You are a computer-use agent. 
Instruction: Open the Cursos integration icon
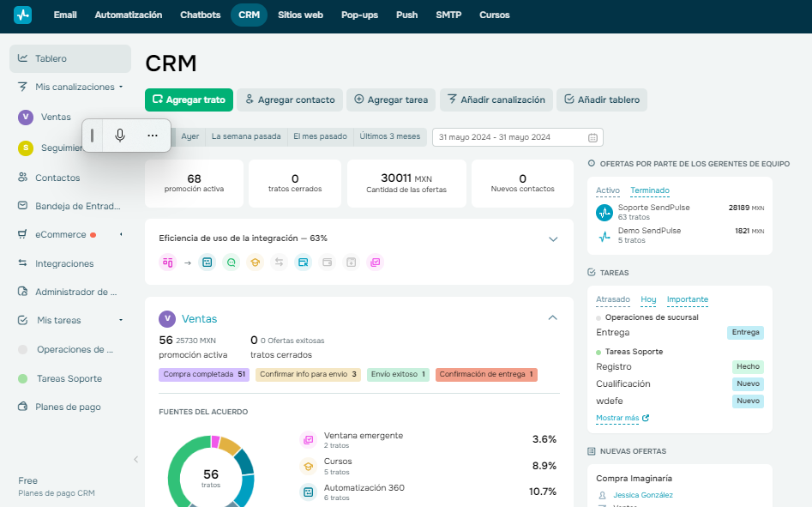[x=256, y=263]
